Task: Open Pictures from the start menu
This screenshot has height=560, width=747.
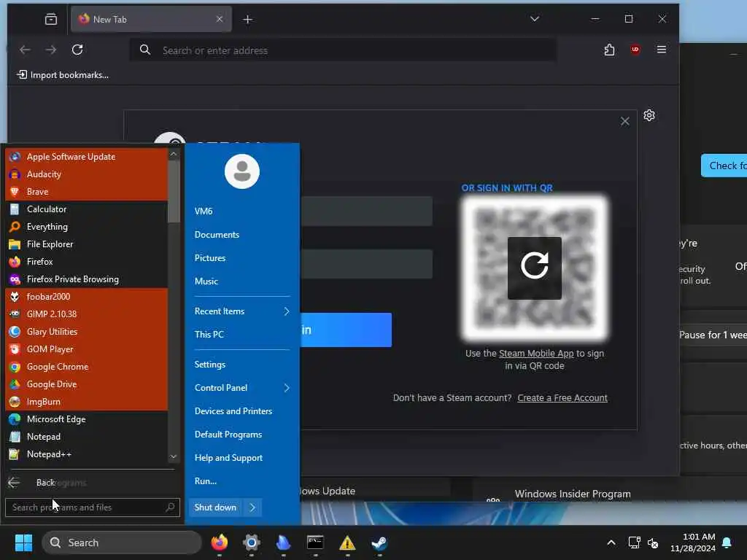Action: [210, 258]
